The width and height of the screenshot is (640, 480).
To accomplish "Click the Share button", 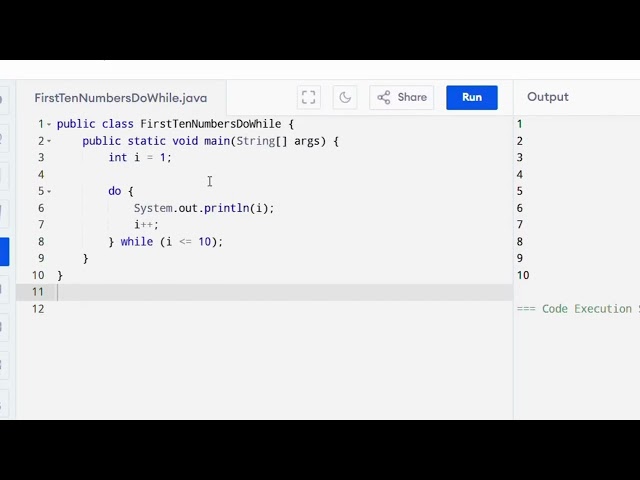I will point(402,98).
